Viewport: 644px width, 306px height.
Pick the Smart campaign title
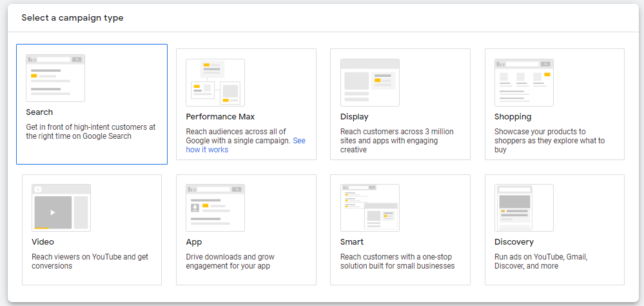[351, 242]
